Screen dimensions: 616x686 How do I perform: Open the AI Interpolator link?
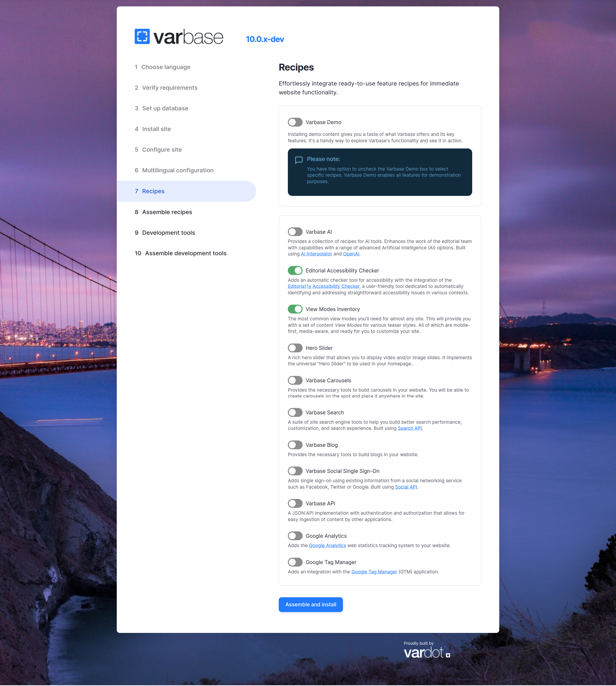tap(316, 254)
